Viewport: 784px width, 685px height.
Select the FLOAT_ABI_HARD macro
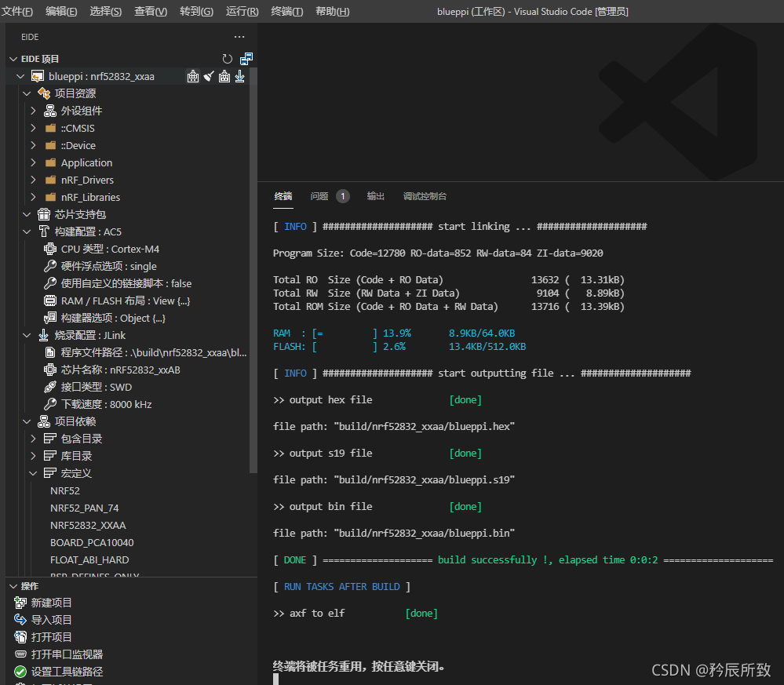coord(89,560)
